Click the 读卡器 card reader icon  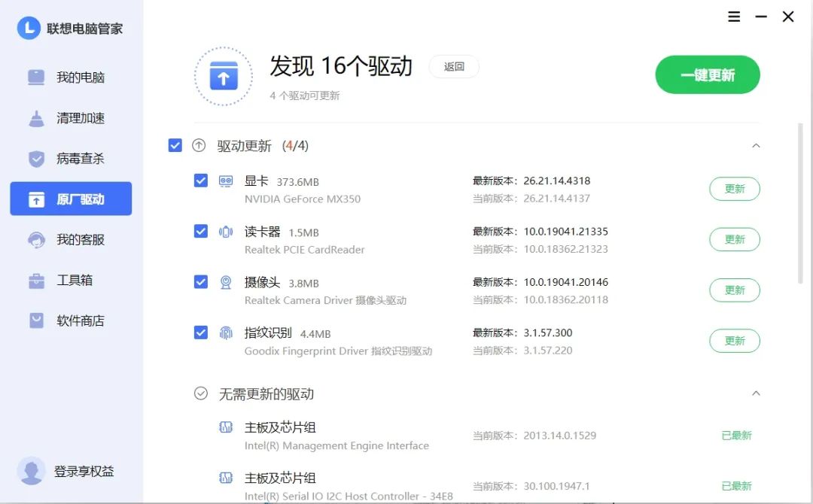(226, 232)
